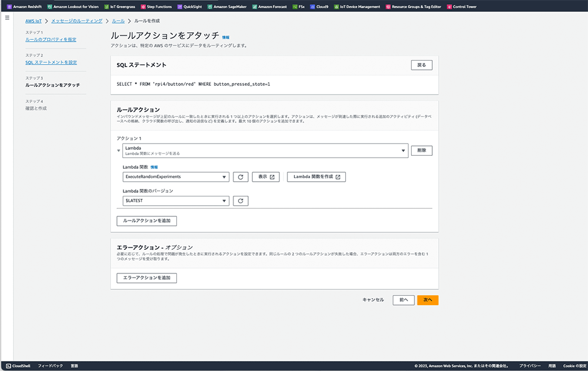
Task: Open Resource Groups & Tag Editor shortcut
Action: [413, 6]
